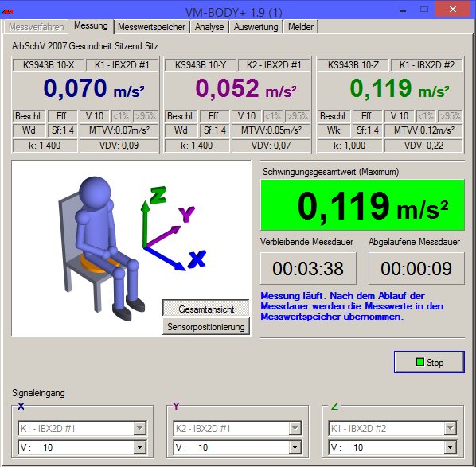The height and width of the screenshot is (467, 476).
Task: Toggle the Sensorpositionierung view button
Action: [206, 326]
